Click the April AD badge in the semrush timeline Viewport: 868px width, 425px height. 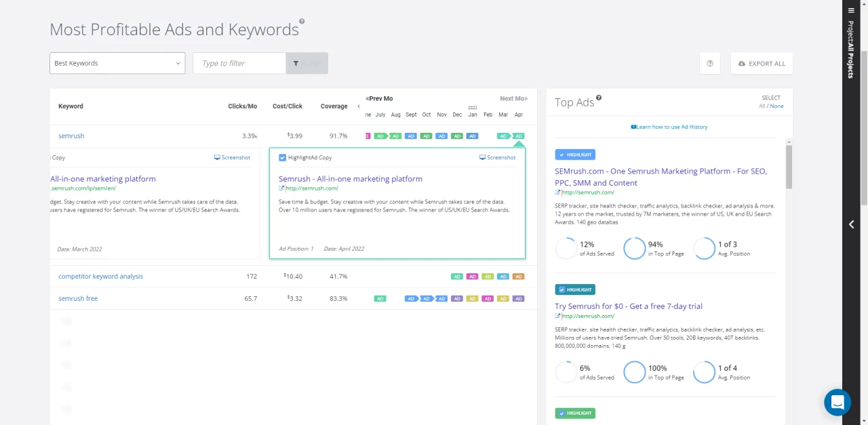tap(518, 136)
